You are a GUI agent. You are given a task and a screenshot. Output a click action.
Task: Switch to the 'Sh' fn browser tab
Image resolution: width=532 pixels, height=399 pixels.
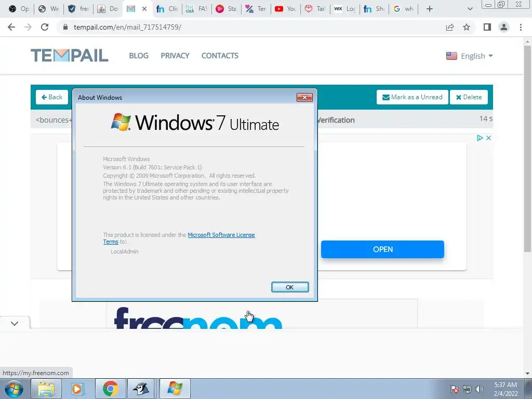coord(374,9)
